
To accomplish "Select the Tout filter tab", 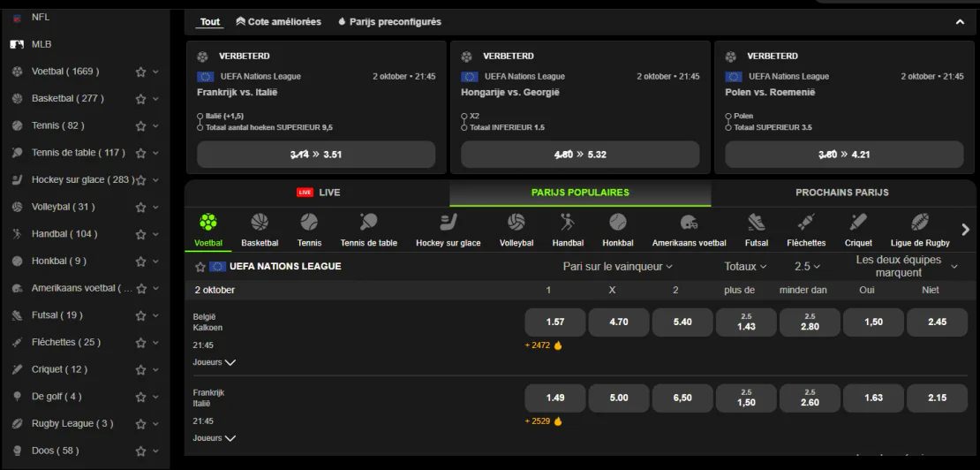I will click(x=210, y=22).
